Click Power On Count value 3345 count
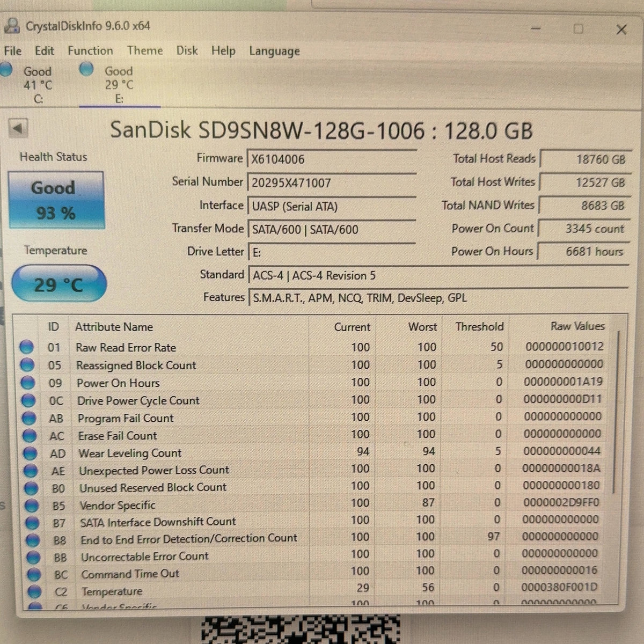The width and height of the screenshot is (644, 644). (583, 229)
